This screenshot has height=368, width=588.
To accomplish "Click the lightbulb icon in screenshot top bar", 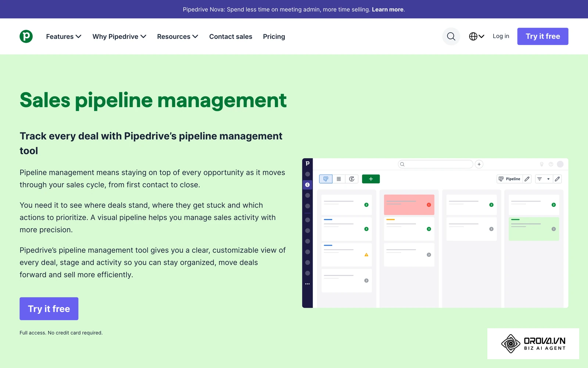I will point(541,164).
